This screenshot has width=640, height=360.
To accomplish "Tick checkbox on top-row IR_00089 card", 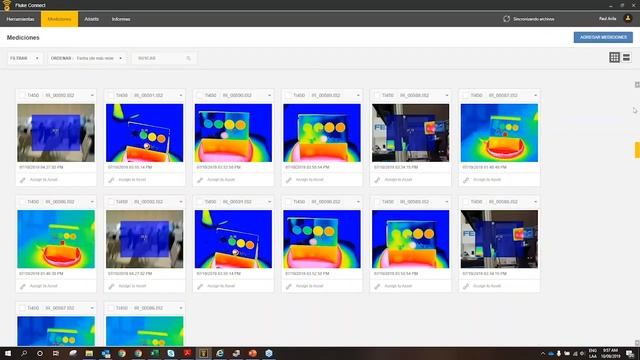I will (x=288, y=95).
